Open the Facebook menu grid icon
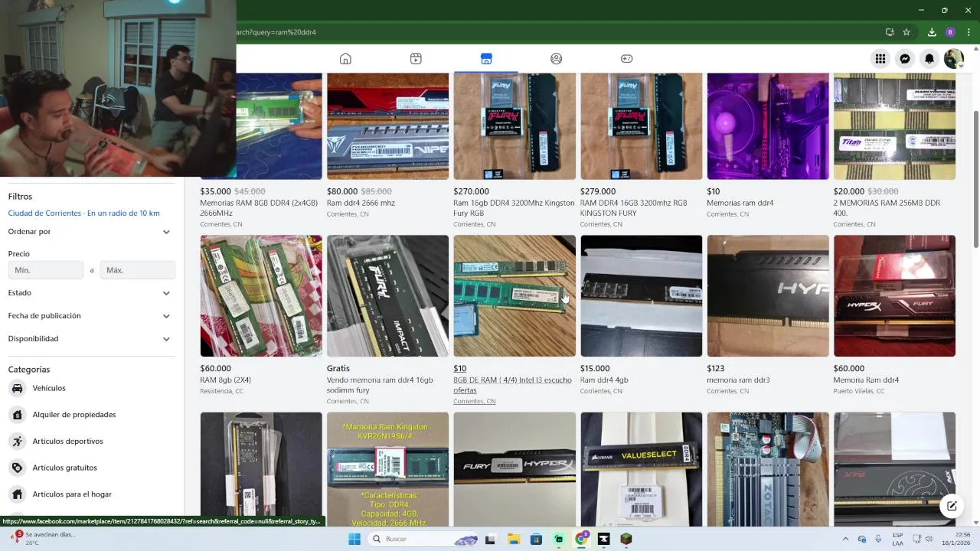Viewport: 980px width, 551px height. click(x=880, y=59)
